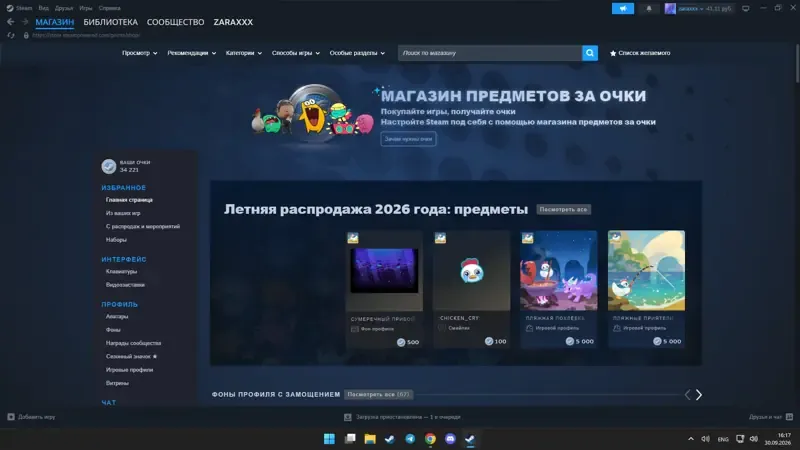The image size is (800, 450).
Task: Open Клавиатуры in the sidebar
Action: [x=121, y=271]
